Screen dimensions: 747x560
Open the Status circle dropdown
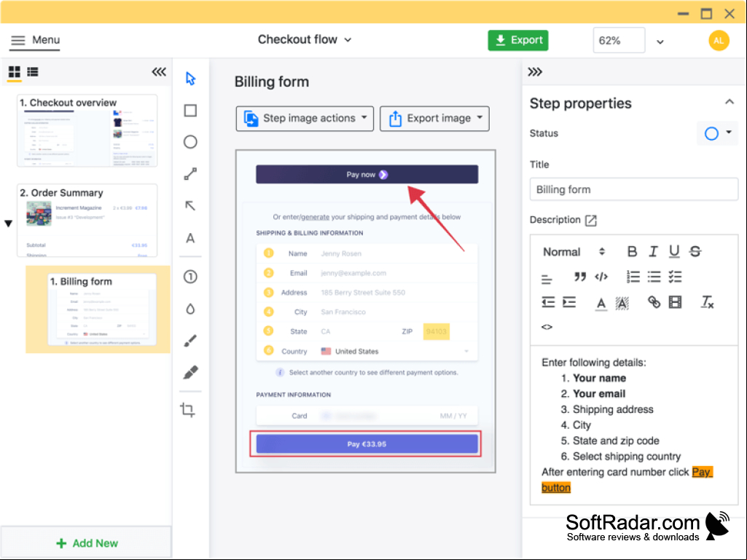point(717,133)
